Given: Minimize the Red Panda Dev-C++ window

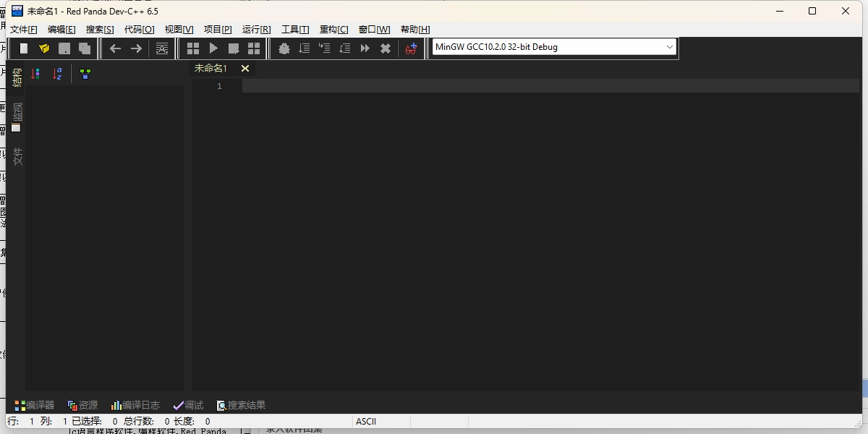Looking at the screenshot, I should (x=780, y=11).
